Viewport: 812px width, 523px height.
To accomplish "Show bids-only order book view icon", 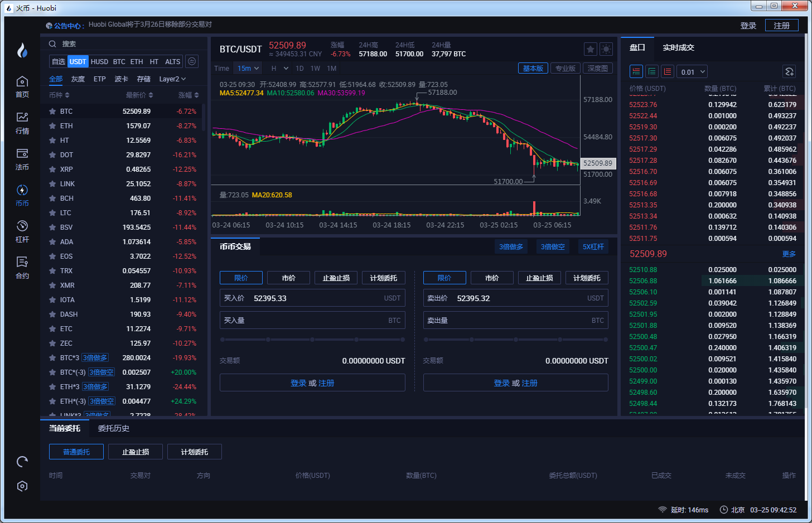I will pyautogui.click(x=652, y=71).
